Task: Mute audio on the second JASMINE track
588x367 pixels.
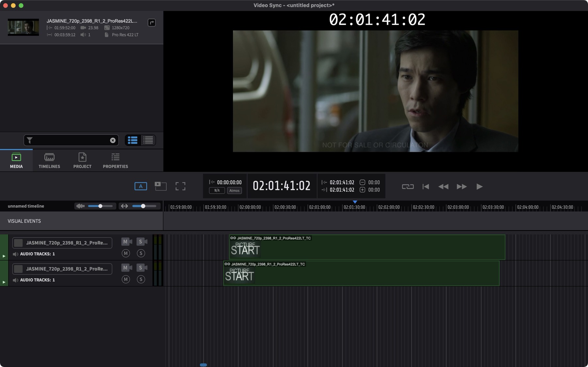Action: [126, 279]
